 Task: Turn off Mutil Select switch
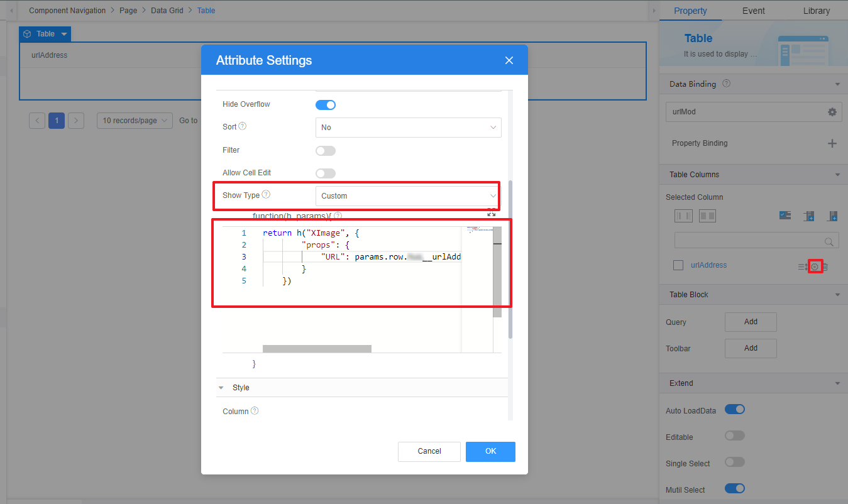735,489
